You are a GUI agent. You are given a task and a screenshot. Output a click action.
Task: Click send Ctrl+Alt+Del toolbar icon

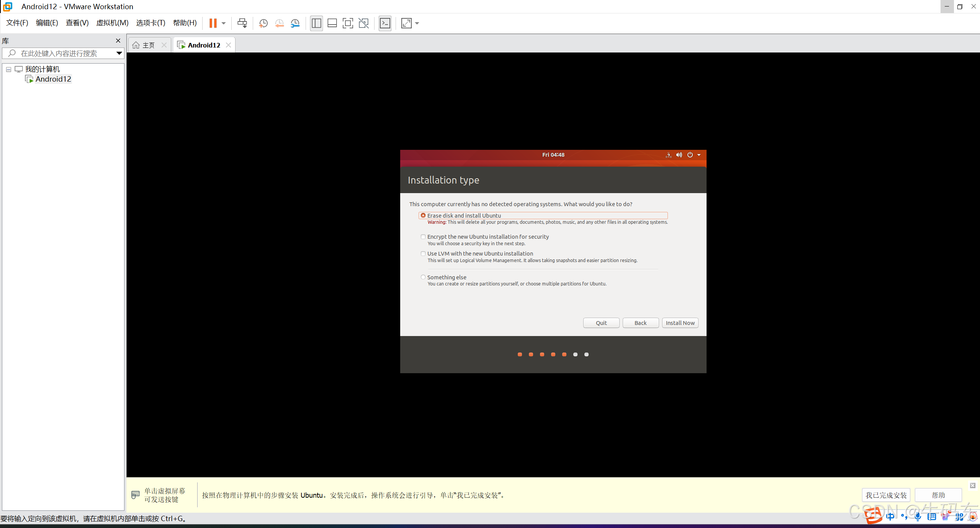242,23
